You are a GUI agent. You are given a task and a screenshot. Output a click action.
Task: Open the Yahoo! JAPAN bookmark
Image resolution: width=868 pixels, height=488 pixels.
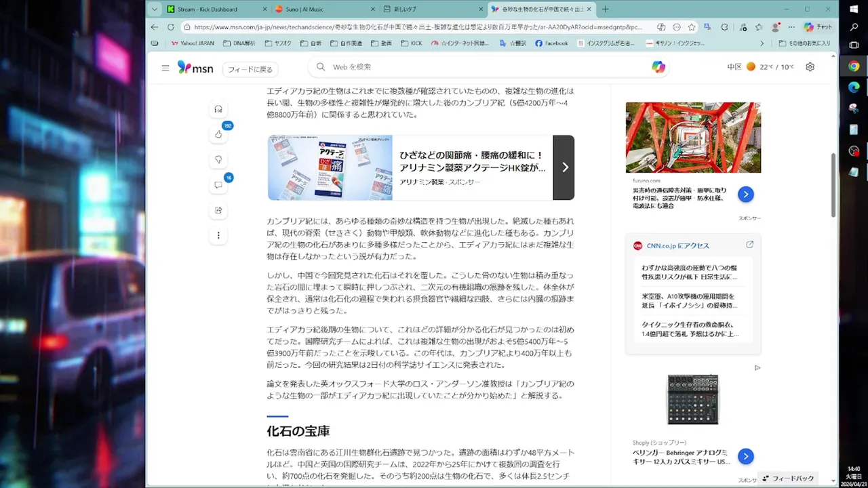coord(193,43)
